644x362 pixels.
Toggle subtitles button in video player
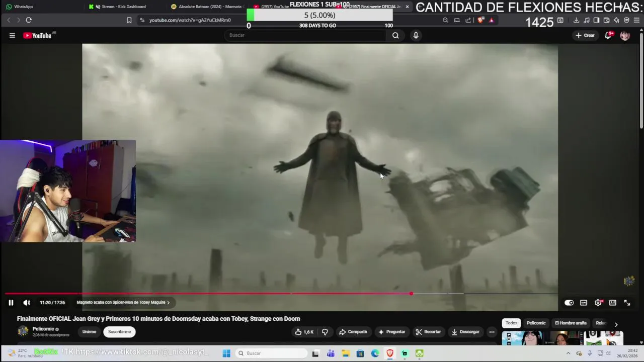click(584, 303)
